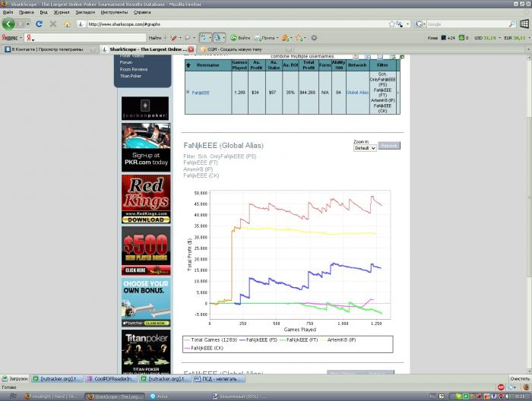The height and width of the screenshot is (401, 532).
Task: Open the Titan Poker sidebar link
Action: tap(130, 76)
